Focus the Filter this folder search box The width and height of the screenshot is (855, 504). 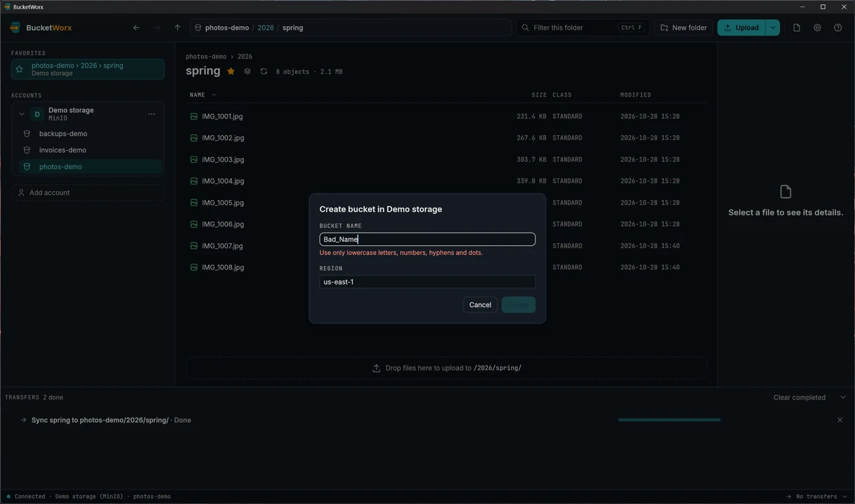[583, 27]
